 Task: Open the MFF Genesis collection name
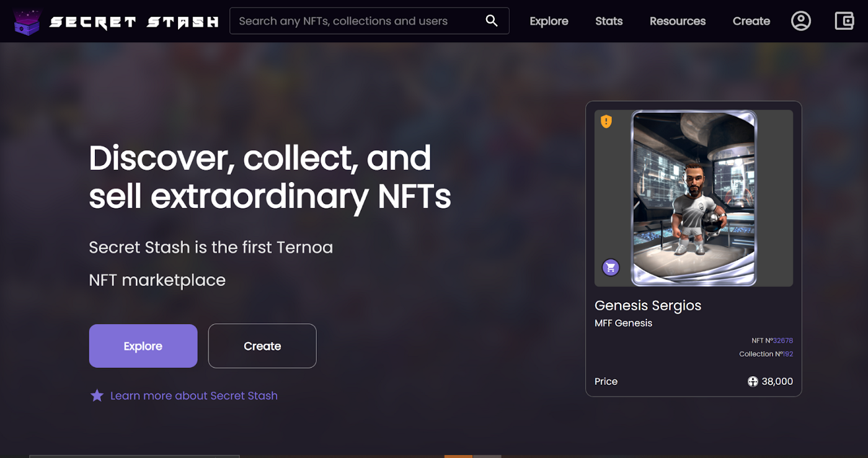pyautogui.click(x=623, y=323)
